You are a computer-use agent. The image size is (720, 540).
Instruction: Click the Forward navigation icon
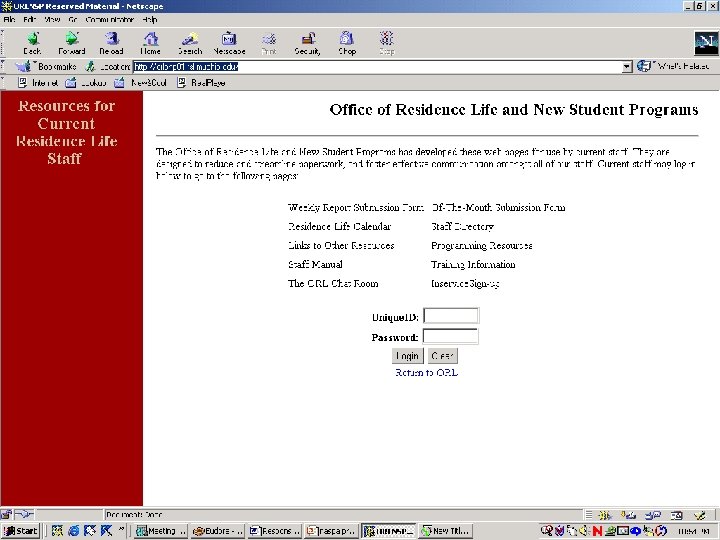tap(72, 43)
